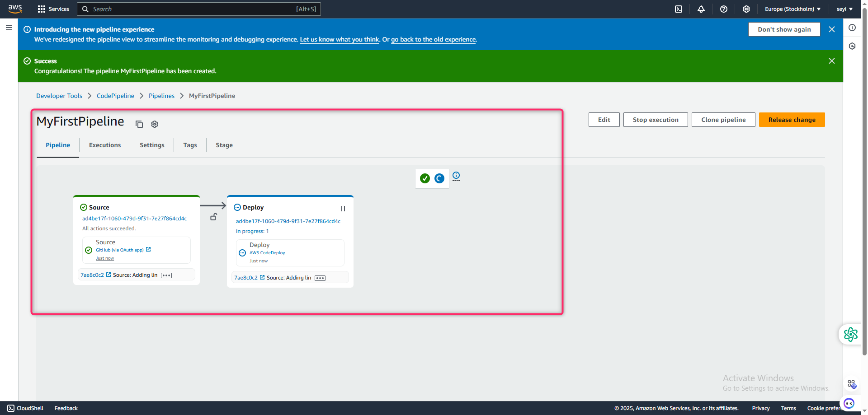This screenshot has width=868, height=415.
Task: Open commit 7ae8c0c2 link in Deploy stage
Action: [x=246, y=278]
